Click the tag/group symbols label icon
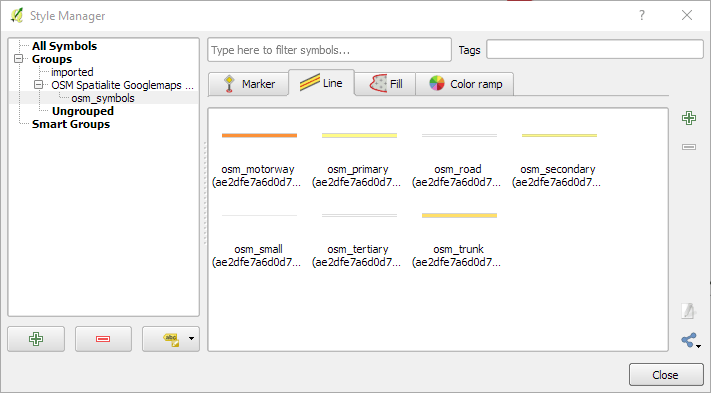711x393 pixels. 171,340
